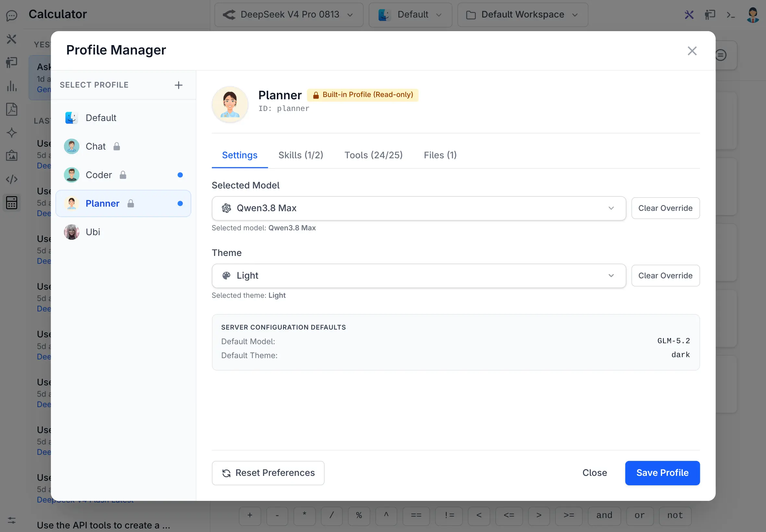This screenshot has width=766, height=532.
Task: Open the 'Use the API tools to create a ...' conversation
Action: pyautogui.click(x=104, y=525)
